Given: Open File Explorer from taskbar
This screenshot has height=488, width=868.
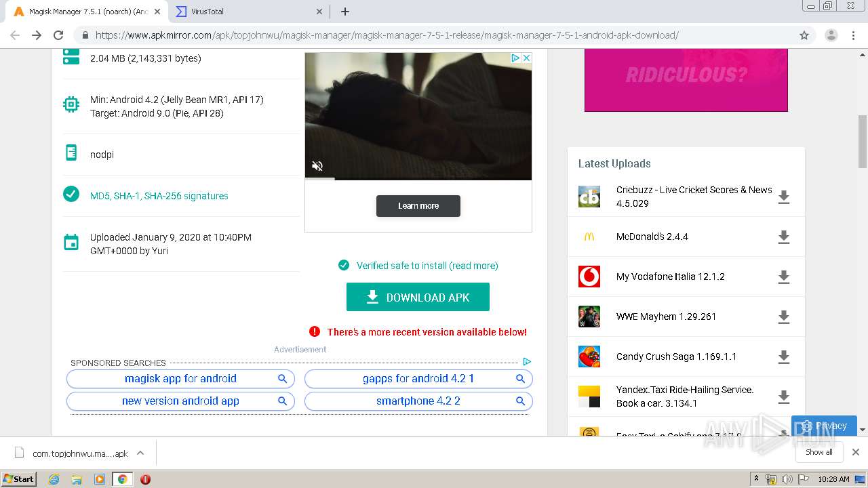Looking at the screenshot, I should pos(77,479).
